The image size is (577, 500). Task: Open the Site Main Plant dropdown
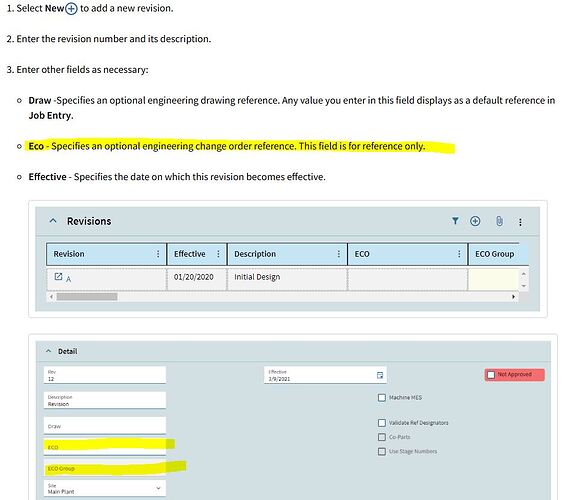click(105, 488)
